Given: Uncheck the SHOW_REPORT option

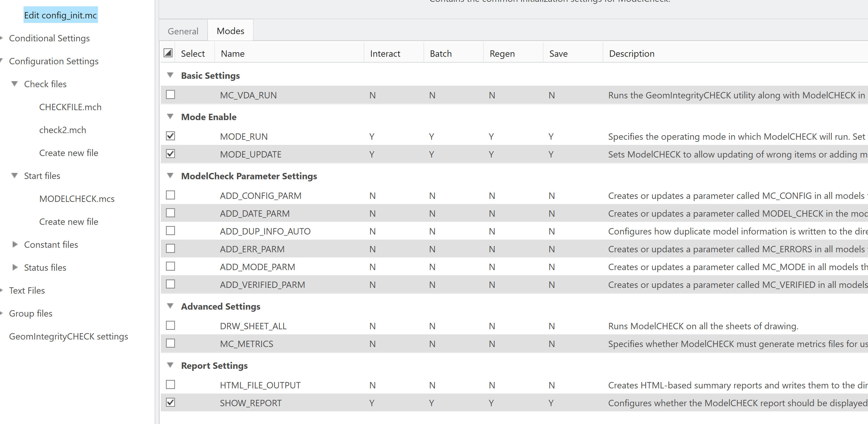Looking at the screenshot, I should pos(170,403).
